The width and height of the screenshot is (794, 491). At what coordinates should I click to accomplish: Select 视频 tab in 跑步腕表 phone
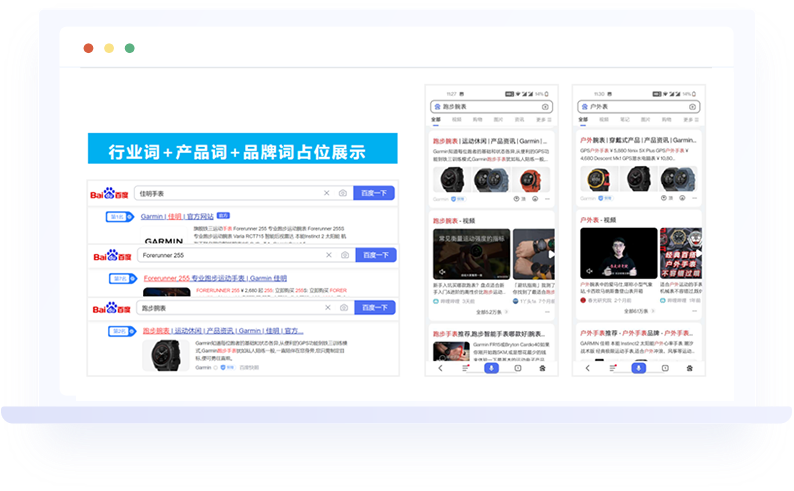tap(457, 120)
